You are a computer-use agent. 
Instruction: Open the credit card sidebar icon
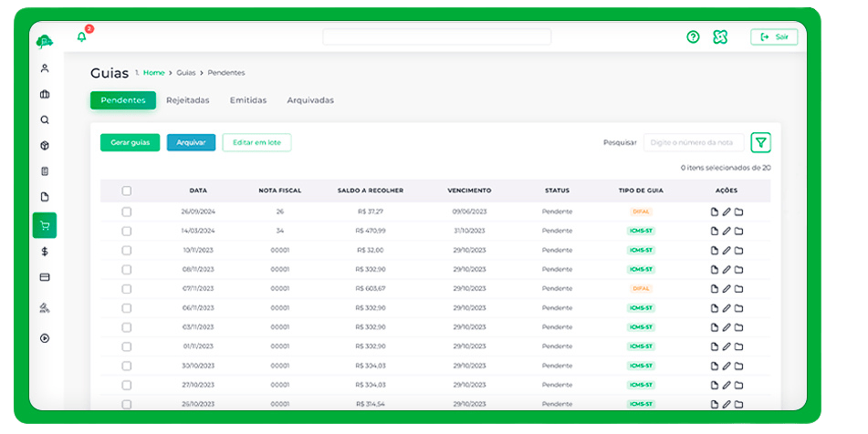[45, 277]
